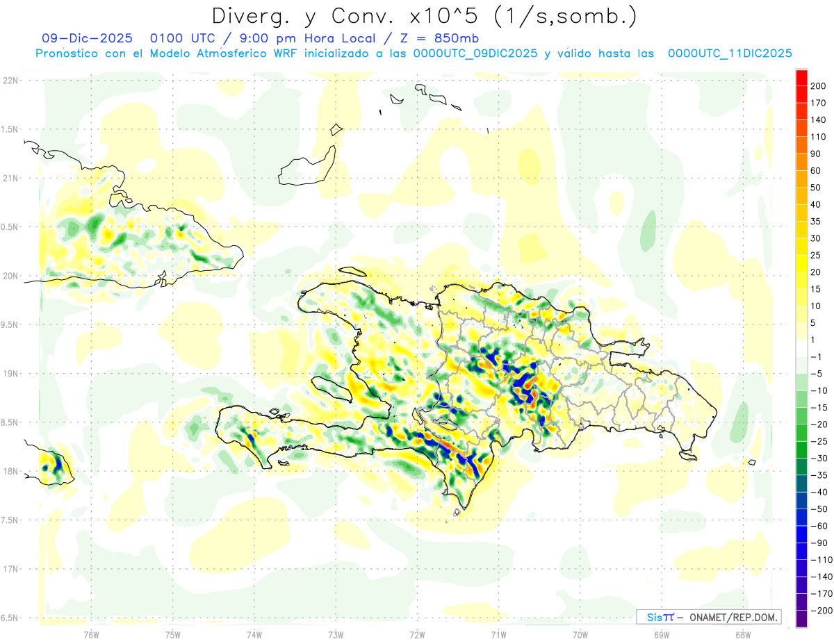Click the '75W' longitude label
The height and width of the screenshot is (644, 834).
click(x=173, y=634)
